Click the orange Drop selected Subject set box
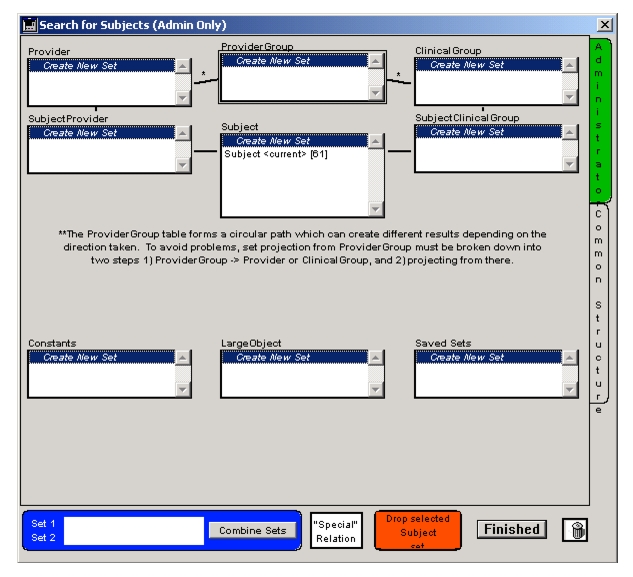Image resolution: width=633 pixels, height=577 pixels. point(417,531)
